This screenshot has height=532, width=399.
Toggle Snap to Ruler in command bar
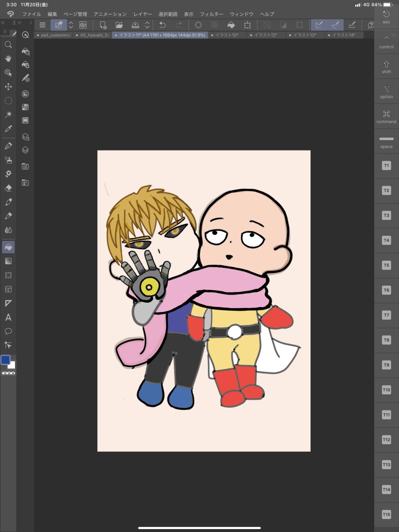(319, 25)
